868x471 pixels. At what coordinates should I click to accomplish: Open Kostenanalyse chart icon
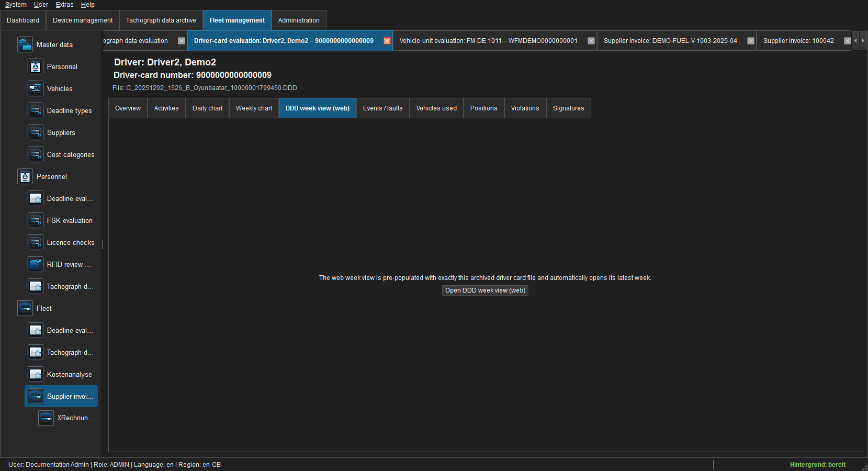[x=35, y=374]
